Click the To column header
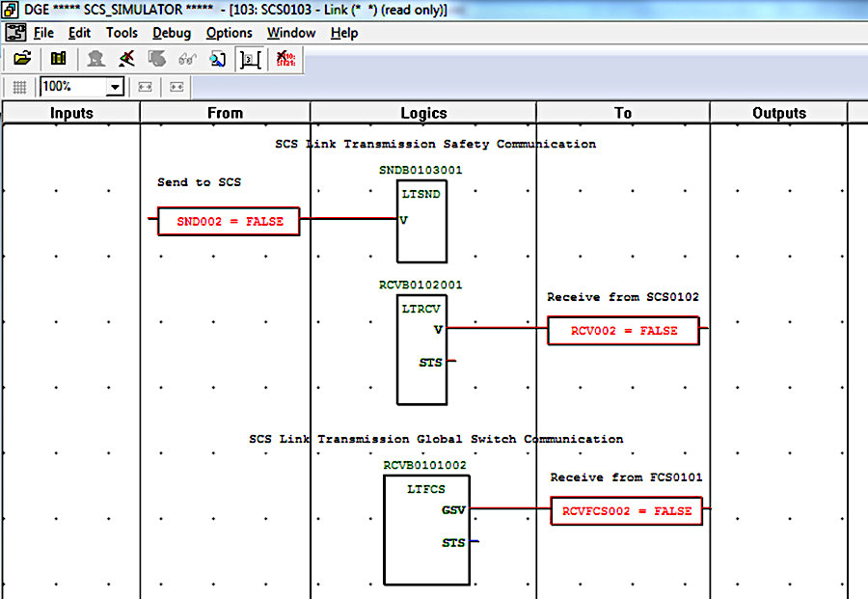Screen dimensions: 868x599 (623, 113)
